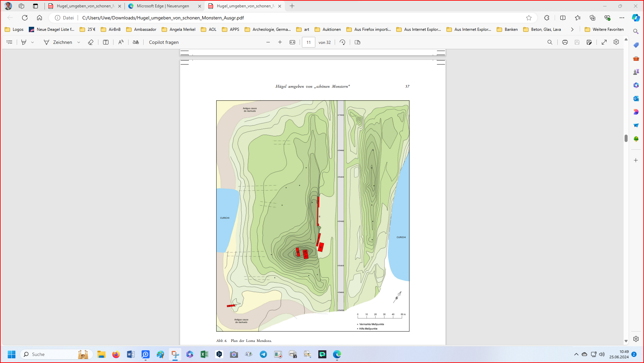Switch to Microsoft Edge Neuerungen tab

tap(163, 6)
